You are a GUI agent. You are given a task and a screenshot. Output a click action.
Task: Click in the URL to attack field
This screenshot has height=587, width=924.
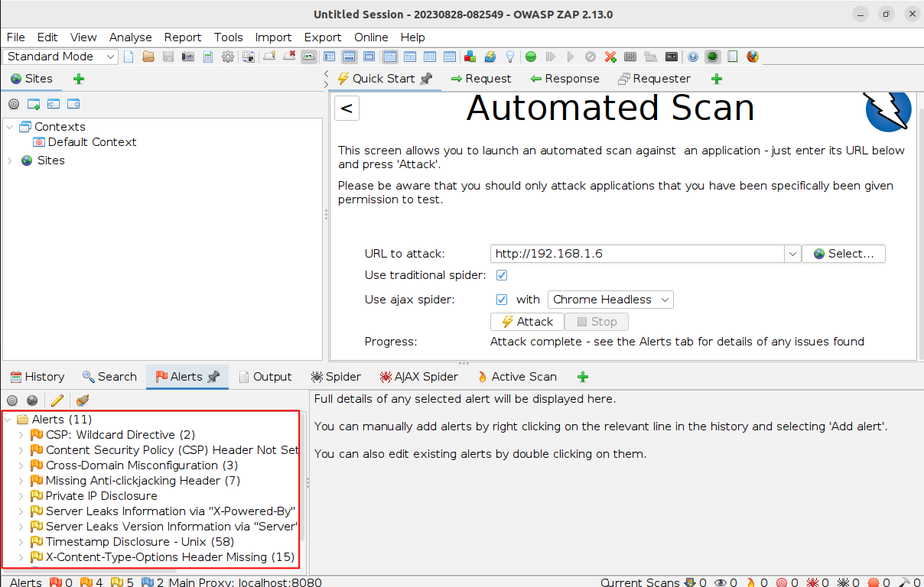(637, 254)
